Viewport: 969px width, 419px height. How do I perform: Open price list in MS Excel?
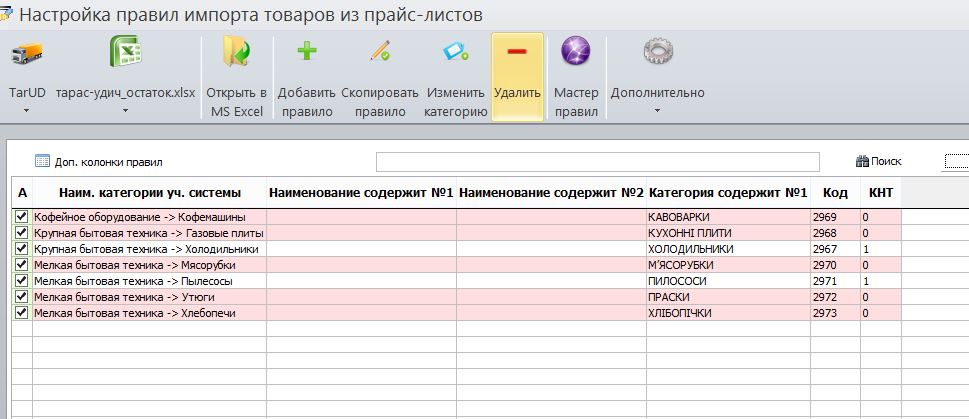(237, 76)
